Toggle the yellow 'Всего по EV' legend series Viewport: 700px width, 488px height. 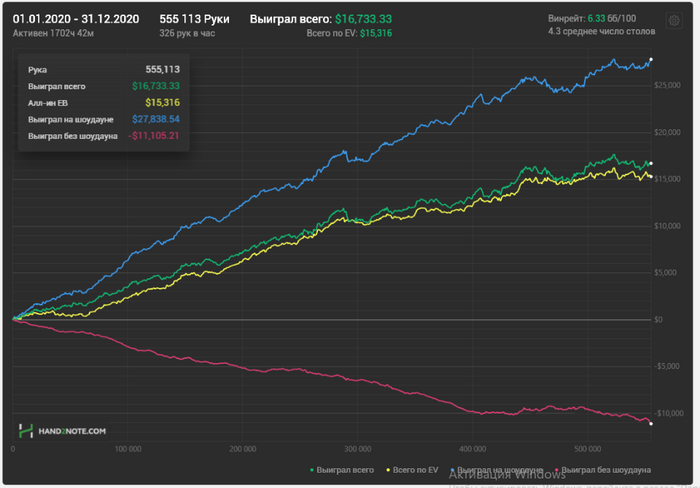[x=412, y=470]
